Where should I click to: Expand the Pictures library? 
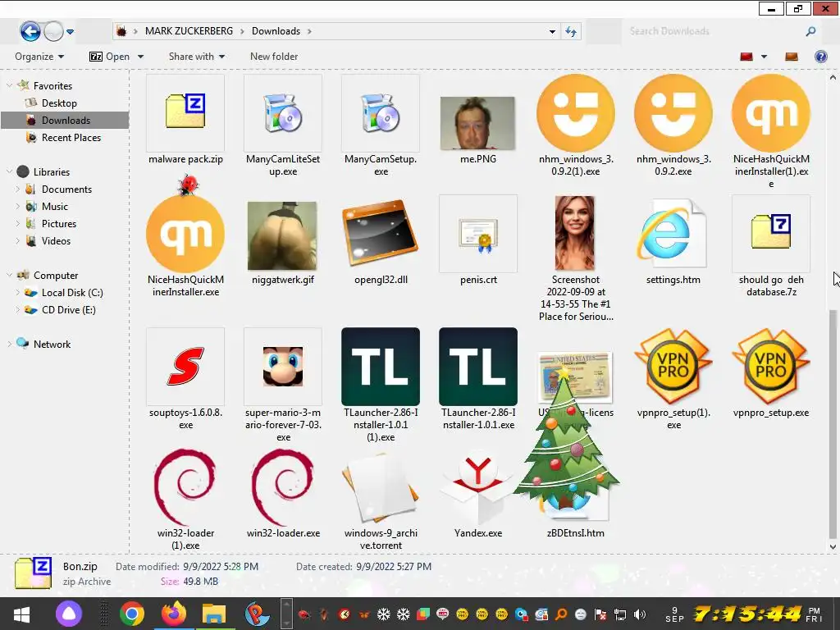click(18, 223)
